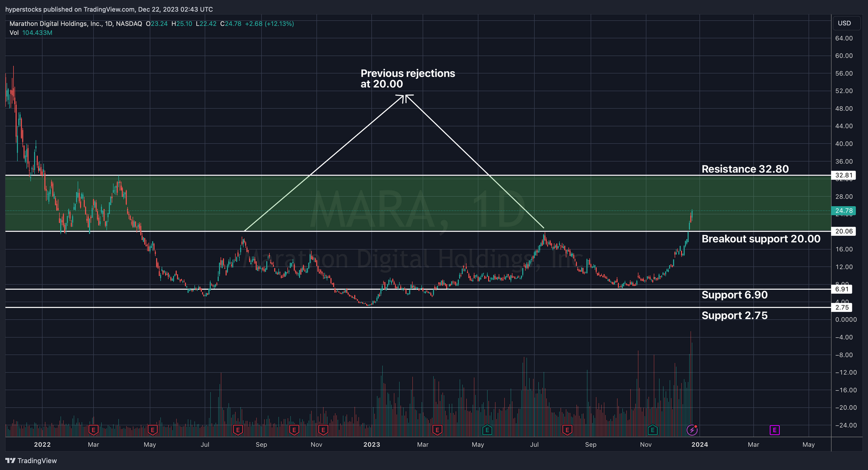Click the green earnings marker above Nov 2023
The image size is (868, 470).
coord(653,430)
